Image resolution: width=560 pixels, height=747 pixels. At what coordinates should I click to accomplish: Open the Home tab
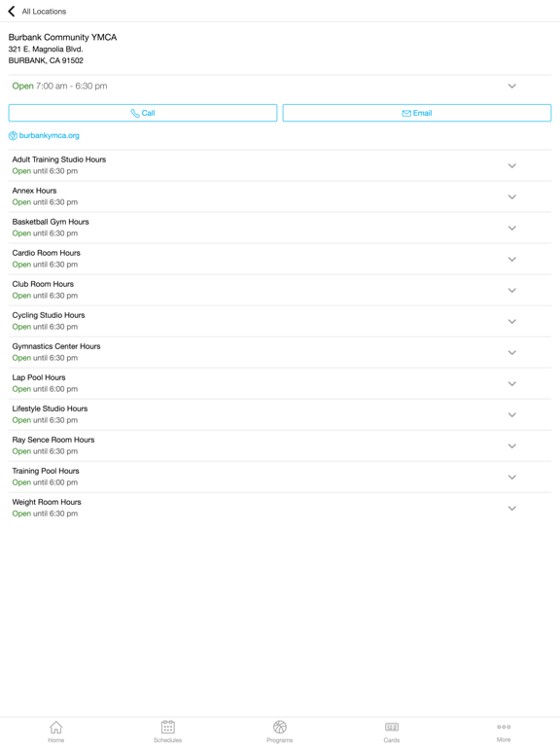tap(55, 731)
